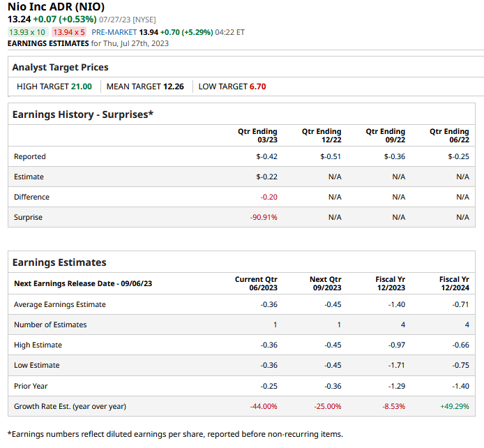The height and width of the screenshot is (448, 484).
Task: Click the Qtr Ending 03/23 column header
Action: 257,135
